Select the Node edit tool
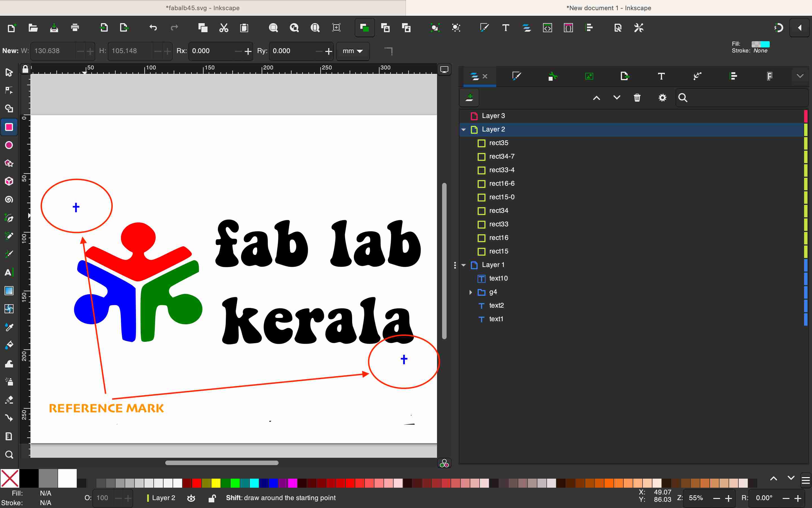Viewport: 812px width, 508px height. point(9,90)
